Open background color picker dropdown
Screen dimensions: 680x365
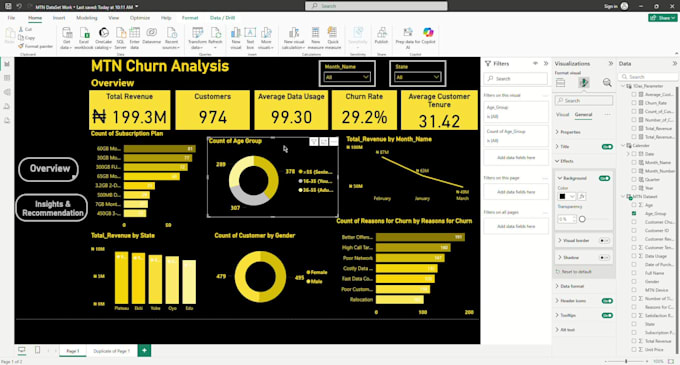pos(567,196)
